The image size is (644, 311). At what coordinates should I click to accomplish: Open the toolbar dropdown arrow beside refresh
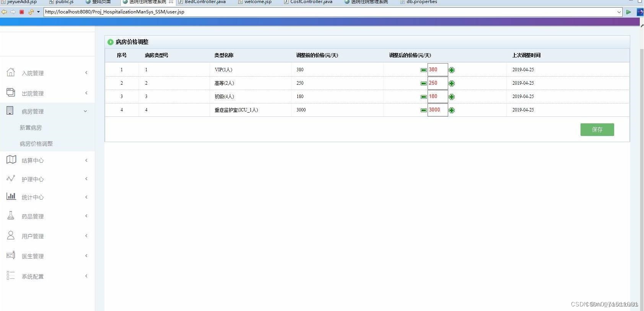[x=38, y=12]
